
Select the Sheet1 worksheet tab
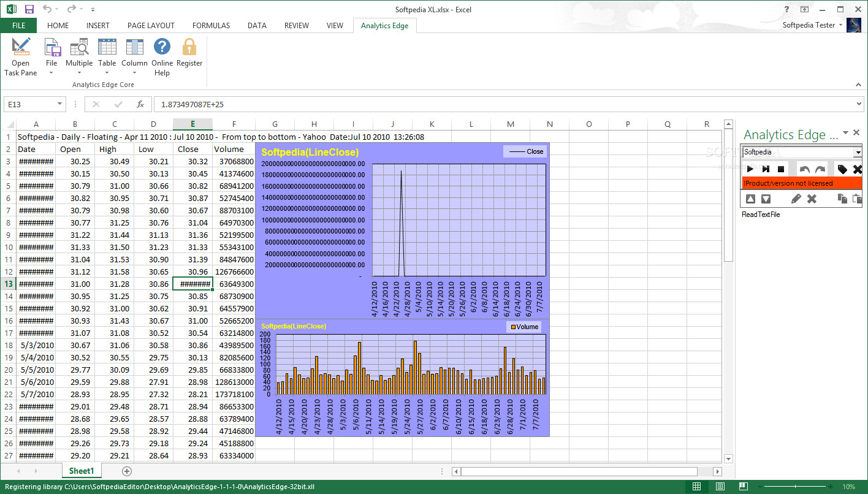pos(82,471)
